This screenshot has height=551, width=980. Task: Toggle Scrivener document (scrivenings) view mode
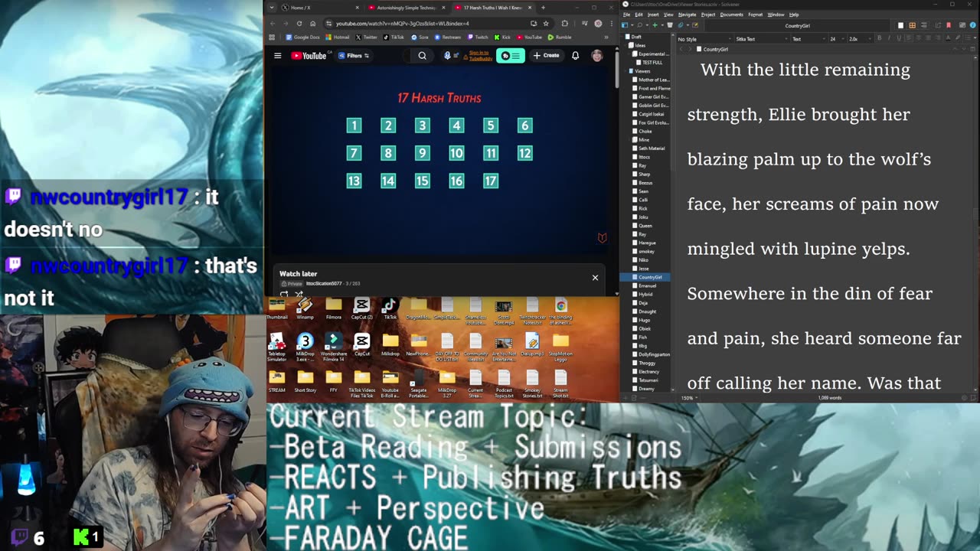tap(900, 25)
